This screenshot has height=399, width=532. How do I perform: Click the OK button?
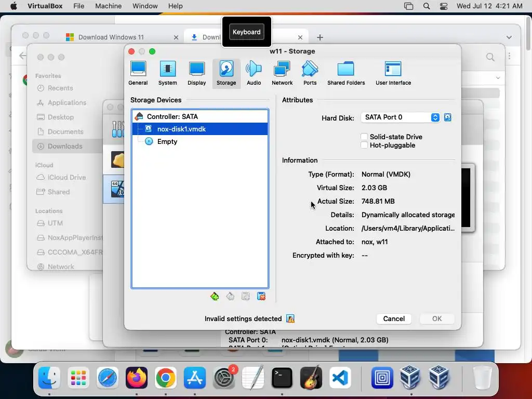click(437, 318)
